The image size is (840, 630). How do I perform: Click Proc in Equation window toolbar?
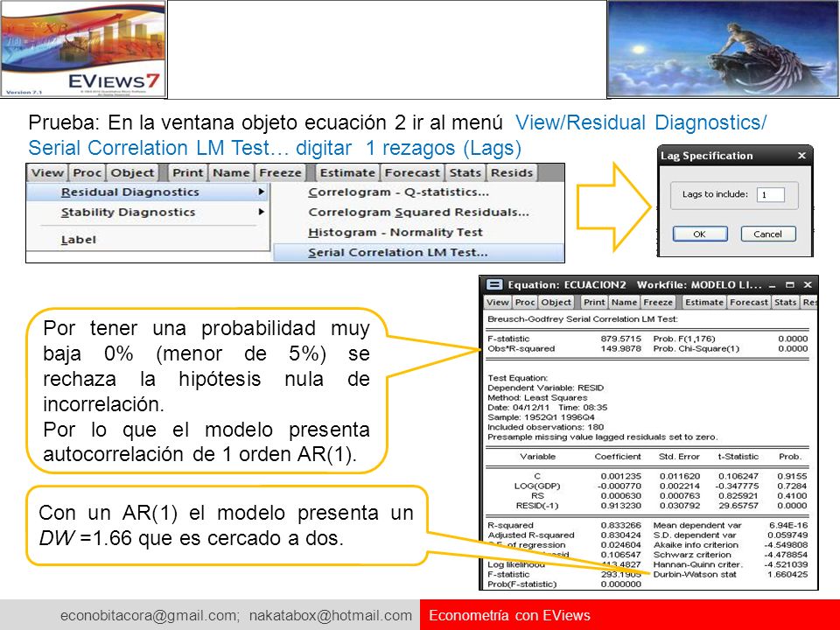(524, 302)
